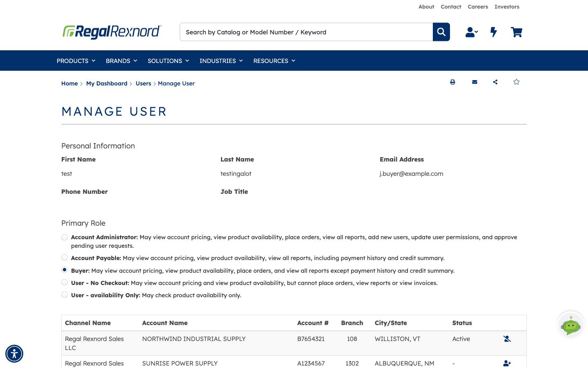
Task: Open the shopping cart icon
Action: [517, 32]
